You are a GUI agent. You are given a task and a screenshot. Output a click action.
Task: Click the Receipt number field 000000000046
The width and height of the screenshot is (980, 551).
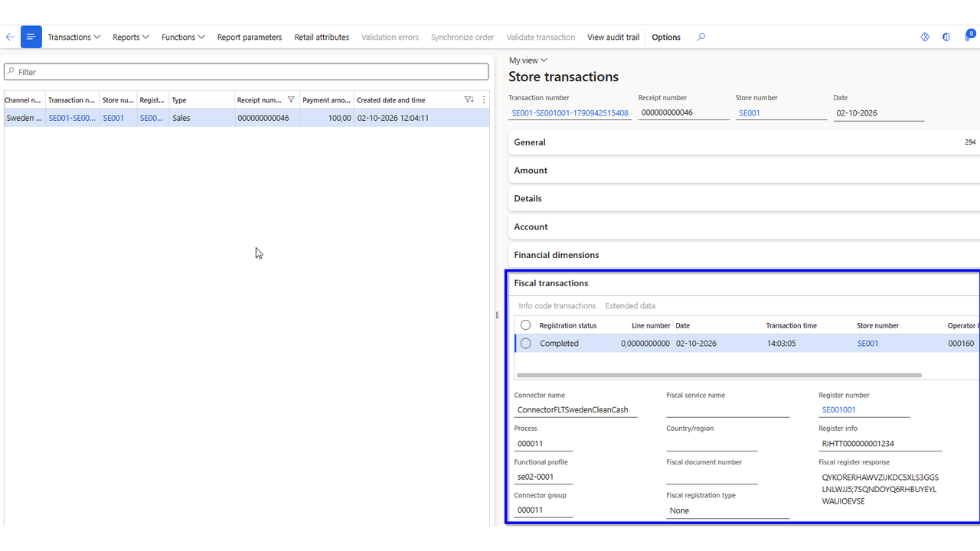click(x=684, y=112)
